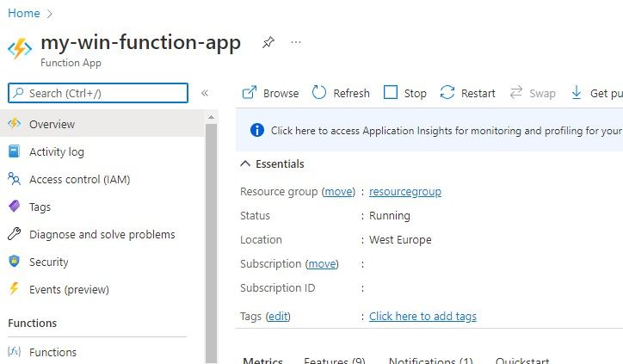The image size is (623, 364).
Task: Click the search magnifier icon
Action: coord(18,93)
